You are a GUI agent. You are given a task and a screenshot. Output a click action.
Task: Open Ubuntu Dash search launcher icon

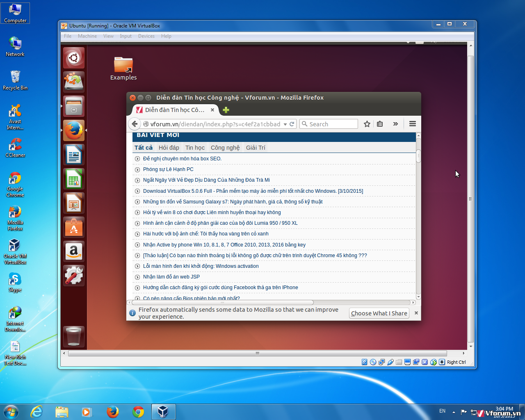74,58
